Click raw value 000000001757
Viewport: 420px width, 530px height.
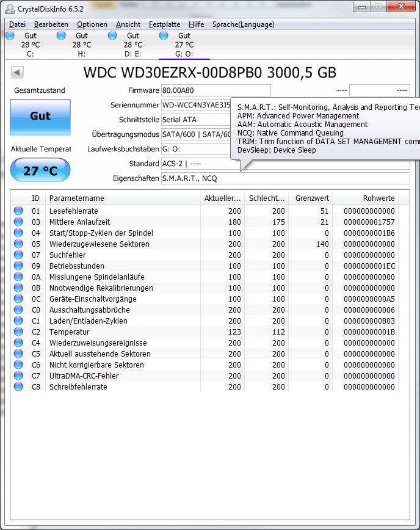pos(369,222)
